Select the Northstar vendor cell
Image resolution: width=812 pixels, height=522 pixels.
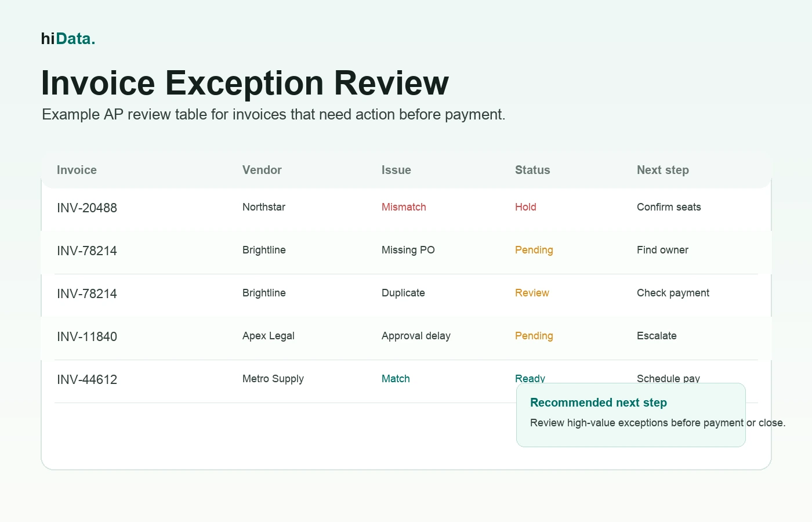click(264, 207)
